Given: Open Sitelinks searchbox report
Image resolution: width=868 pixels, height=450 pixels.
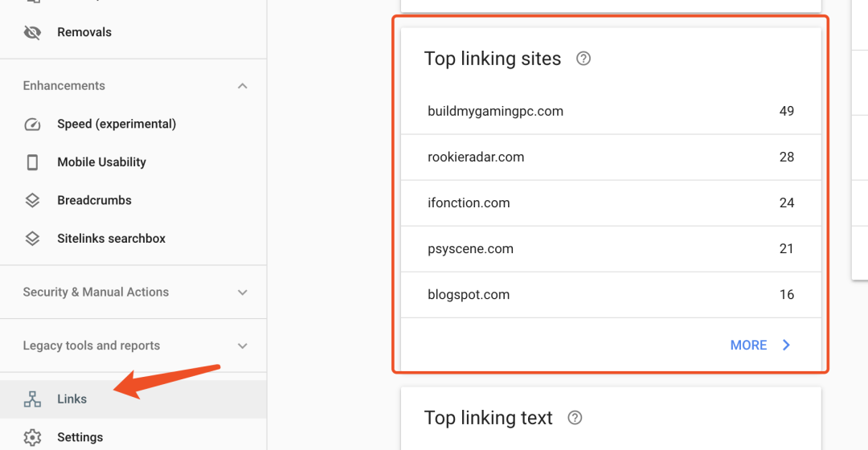Looking at the screenshot, I should pos(111,239).
